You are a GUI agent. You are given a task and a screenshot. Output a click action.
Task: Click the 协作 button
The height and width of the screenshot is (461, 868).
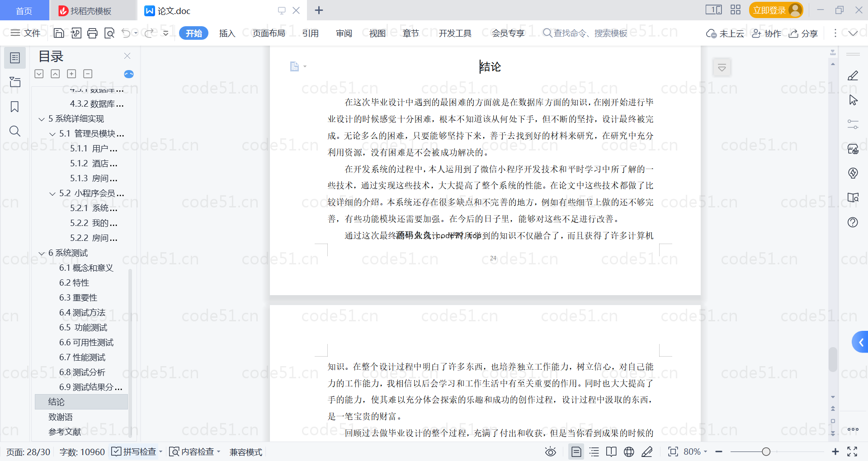tap(766, 33)
